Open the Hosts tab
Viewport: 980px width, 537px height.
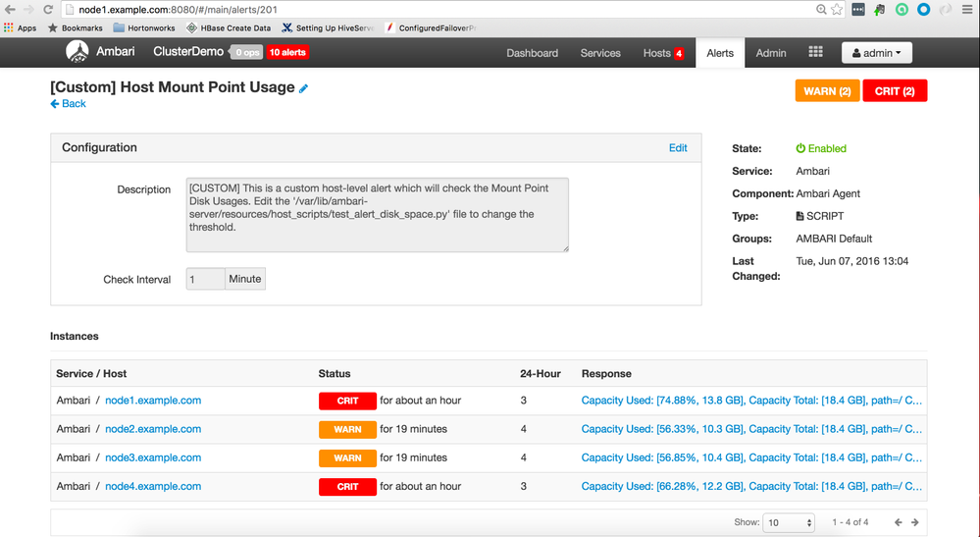click(x=657, y=53)
